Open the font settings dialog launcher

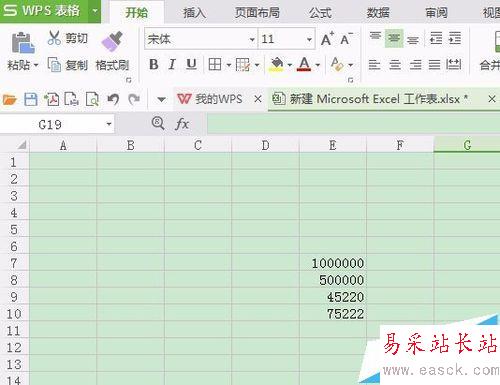click(x=350, y=80)
